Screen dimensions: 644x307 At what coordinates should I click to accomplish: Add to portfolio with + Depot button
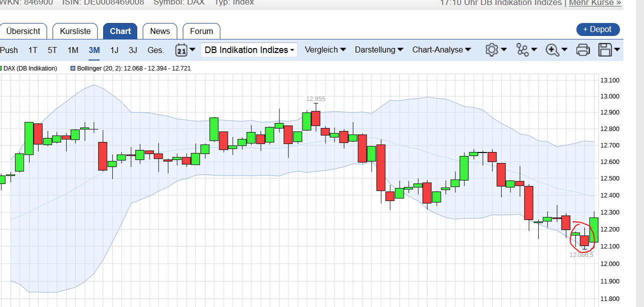click(x=598, y=29)
